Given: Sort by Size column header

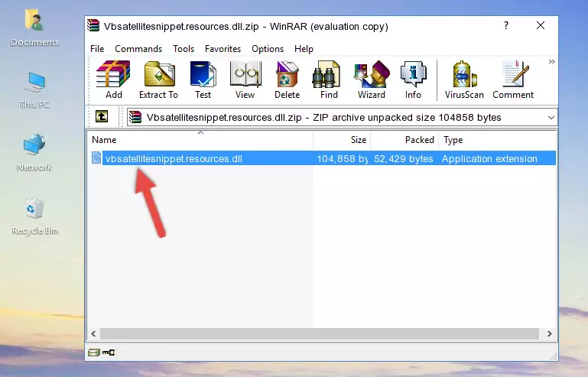Looking at the screenshot, I should (x=342, y=140).
